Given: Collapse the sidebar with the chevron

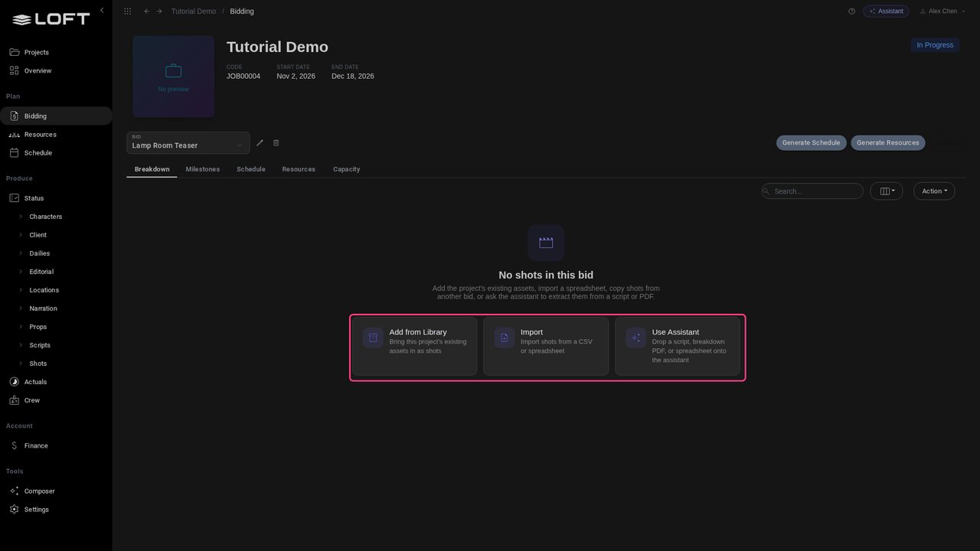Looking at the screenshot, I should pyautogui.click(x=102, y=11).
